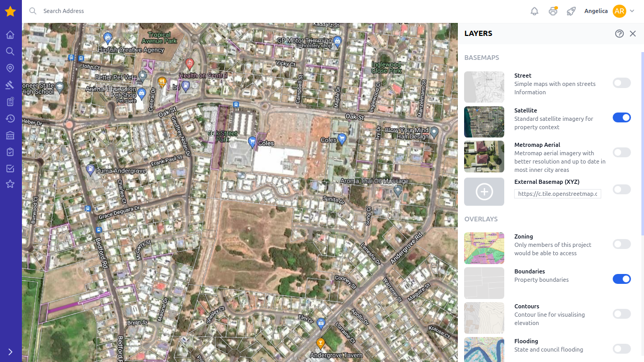The width and height of the screenshot is (644, 362).
Task: Click the Blow Your Mind Hair Design marker
Action: click(x=433, y=133)
